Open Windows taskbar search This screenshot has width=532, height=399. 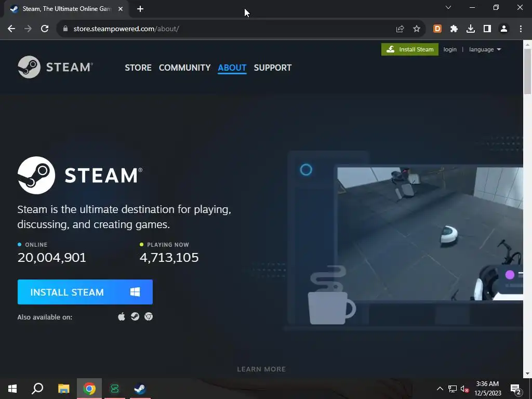37,389
